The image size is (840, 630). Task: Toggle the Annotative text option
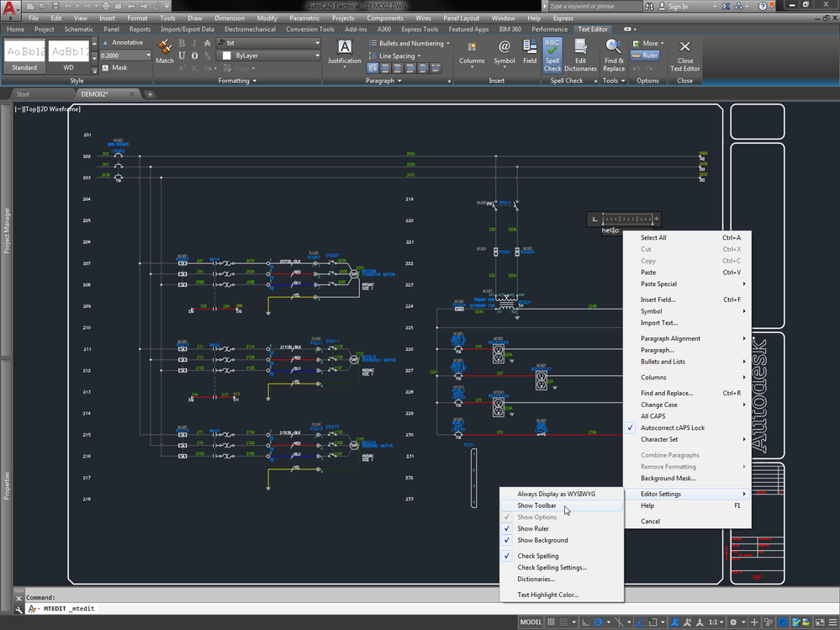pyautogui.click(x=123, y=42)
